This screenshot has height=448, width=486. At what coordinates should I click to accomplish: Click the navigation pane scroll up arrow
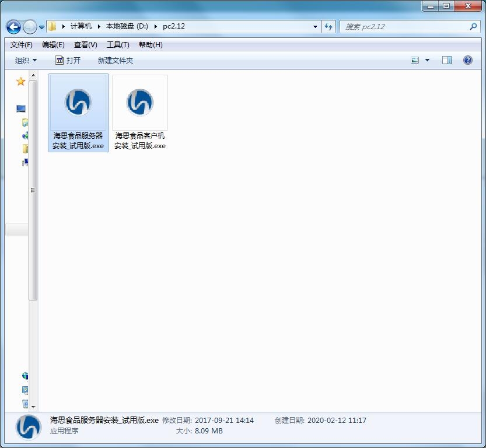[x=33, y=75]
